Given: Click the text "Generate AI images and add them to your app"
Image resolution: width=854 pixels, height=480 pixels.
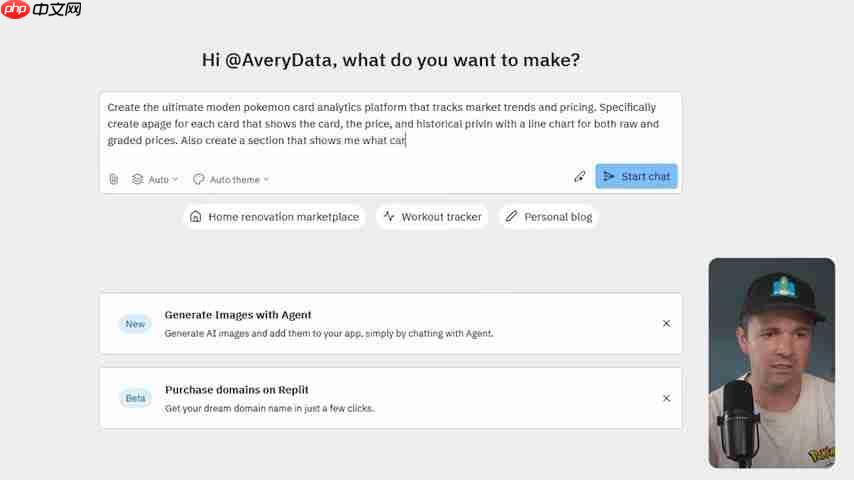Looking at the screenshot, I should pyautogui.click(x=263, y=333).
